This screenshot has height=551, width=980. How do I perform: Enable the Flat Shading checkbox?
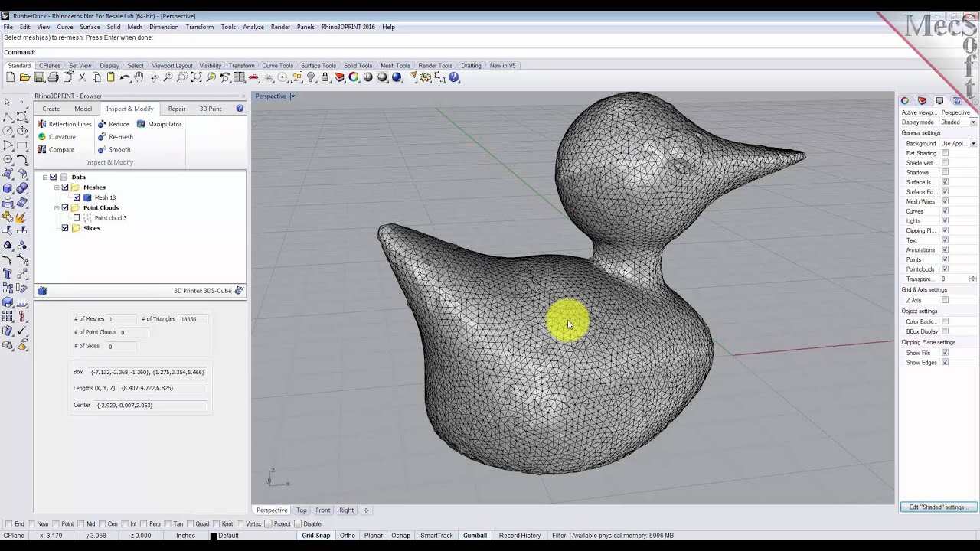point(945,153)
